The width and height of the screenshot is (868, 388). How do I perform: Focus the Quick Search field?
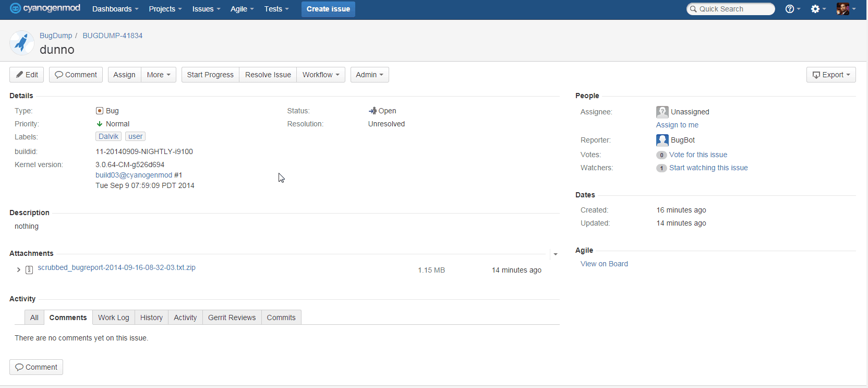point(731,9)
